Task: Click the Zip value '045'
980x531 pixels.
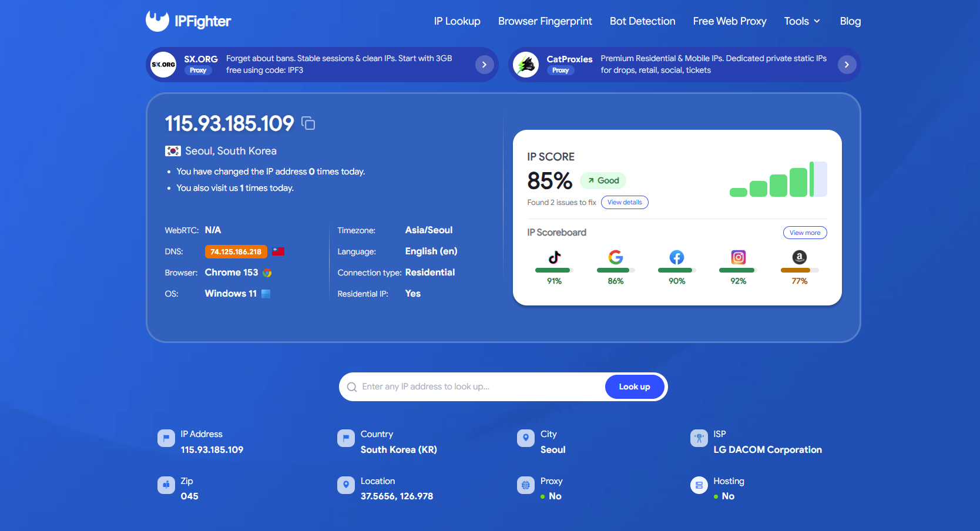Action: click(190, 496)
